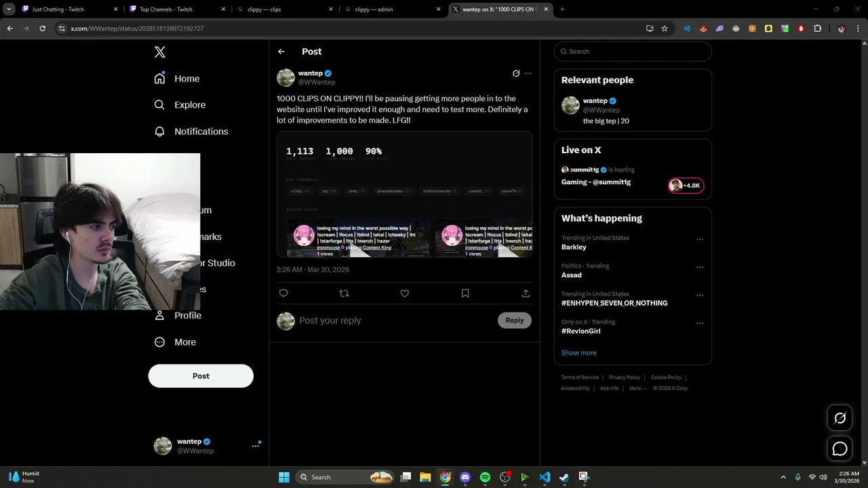This screenshot has width=868, height=488.
Task: Open Visual Studio Code from the taskbar
Action: tap(545, 477)
